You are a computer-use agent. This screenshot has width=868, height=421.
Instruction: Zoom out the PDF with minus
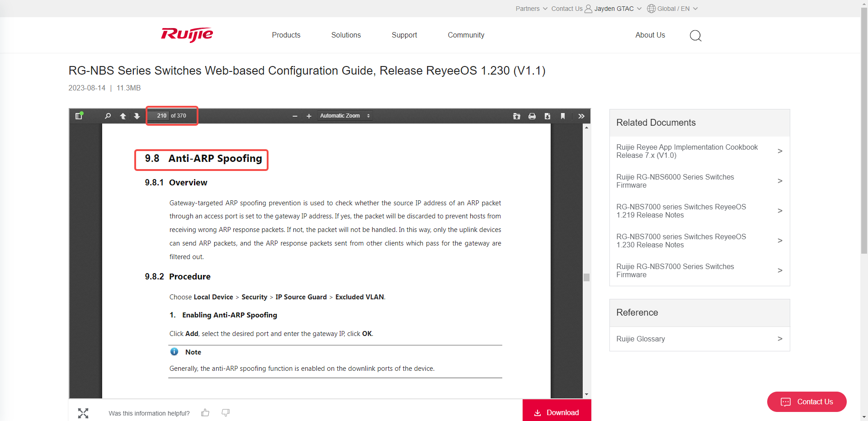coord(295,116)
